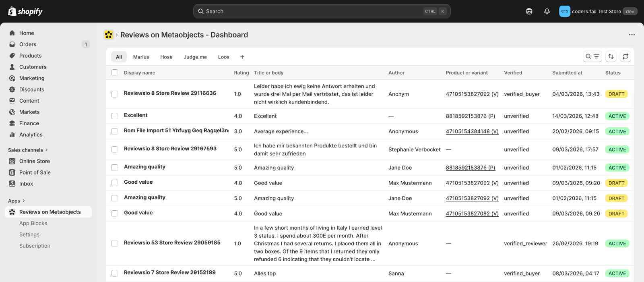Image resolution: width=644 pixels, height=282 pixels.
Task: Click the Marketing target icon
Action: click(x=12, y=78)
